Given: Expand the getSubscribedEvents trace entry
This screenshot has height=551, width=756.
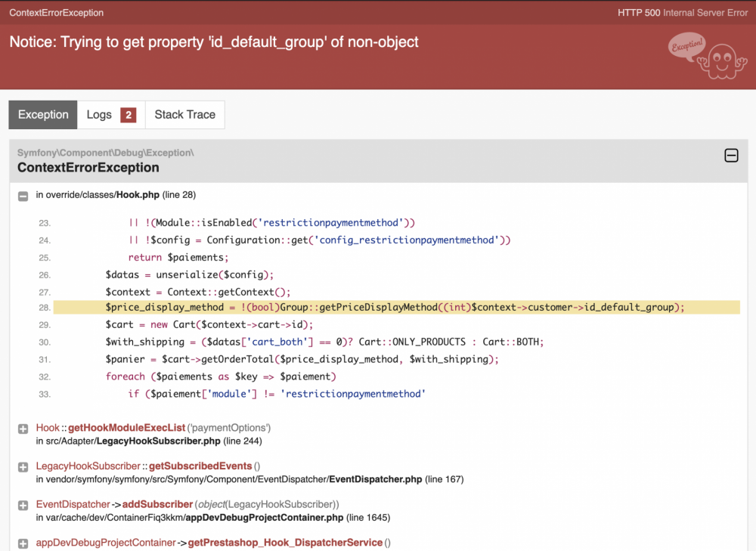Looking at the screenshot, I should 23,467.
